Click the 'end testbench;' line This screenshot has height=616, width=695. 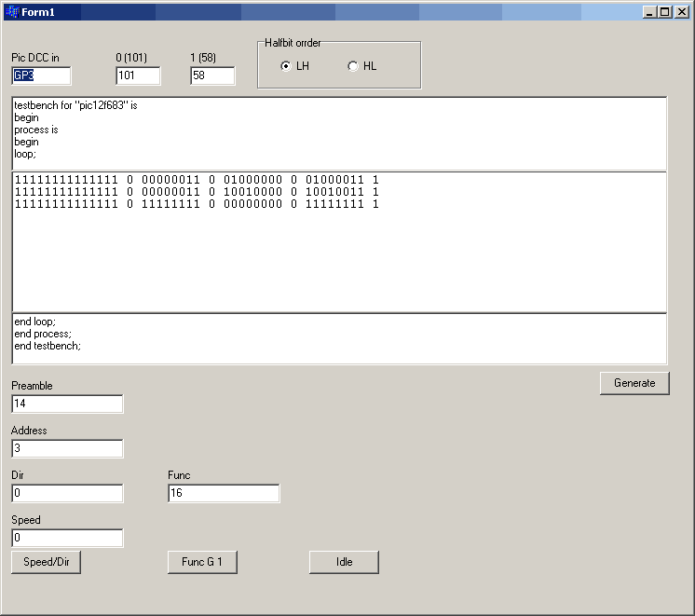(48, 346)
